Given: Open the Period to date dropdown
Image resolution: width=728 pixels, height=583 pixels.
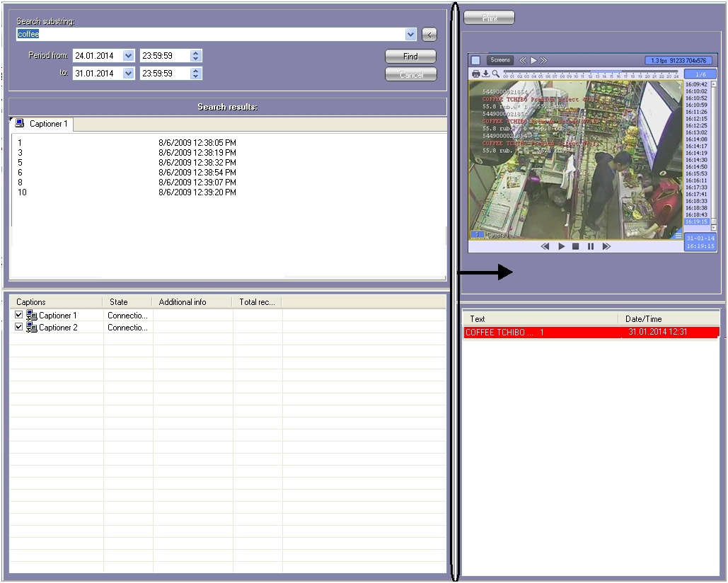Looking at the screenshot, I should click(128, 74).
